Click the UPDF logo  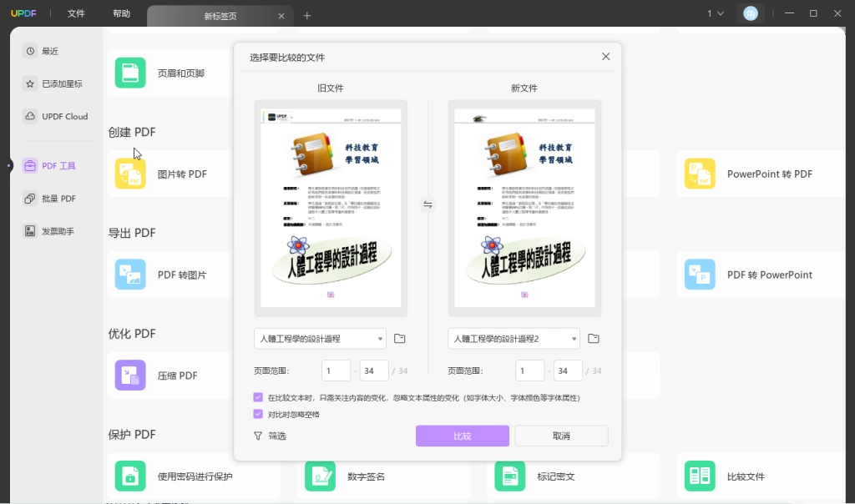point(23,13)
